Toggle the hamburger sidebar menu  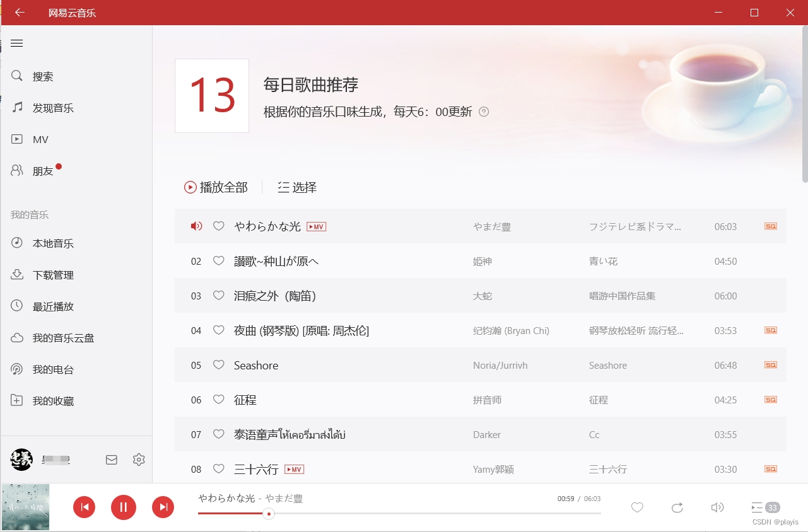[17, 43]
